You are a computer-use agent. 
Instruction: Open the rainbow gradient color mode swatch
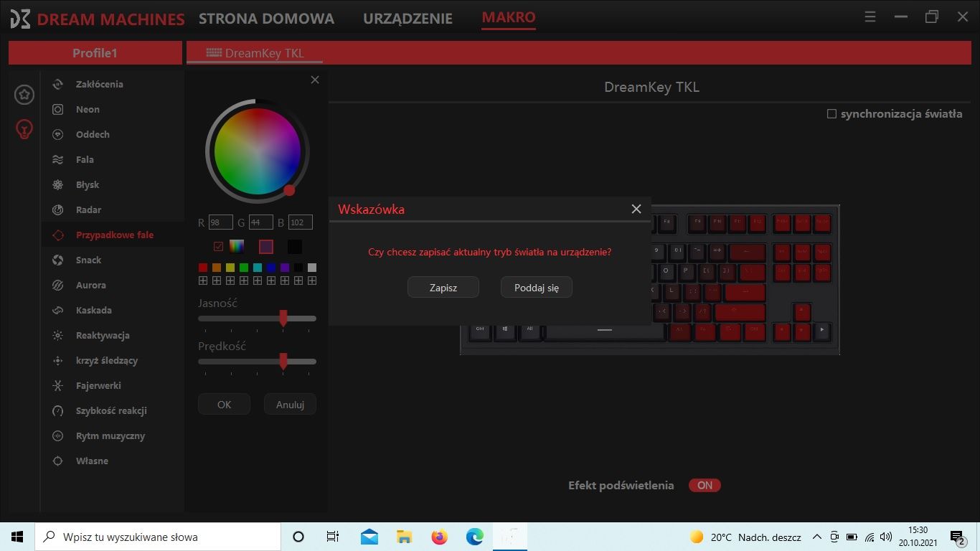pos(237,246)
